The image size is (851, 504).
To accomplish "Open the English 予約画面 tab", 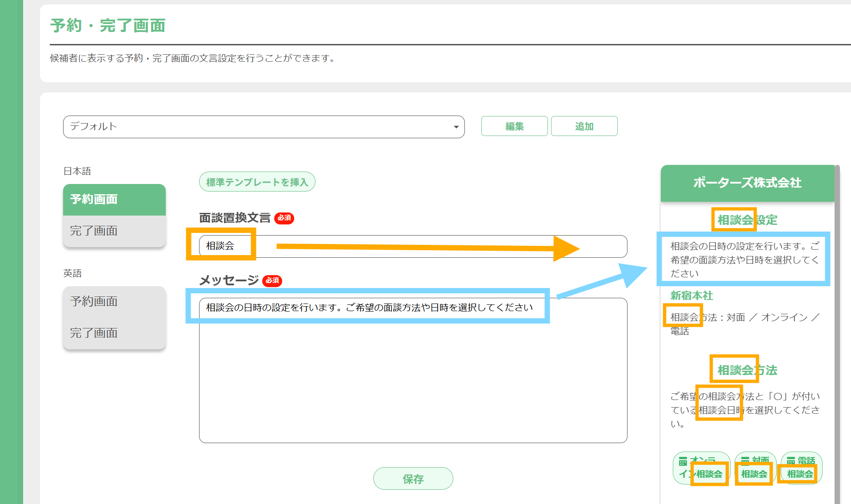I will click(x=114, y=301).
